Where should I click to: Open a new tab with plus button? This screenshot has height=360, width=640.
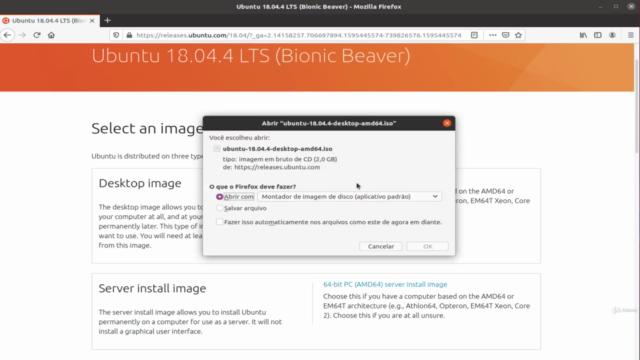click(x=107, y=20)
